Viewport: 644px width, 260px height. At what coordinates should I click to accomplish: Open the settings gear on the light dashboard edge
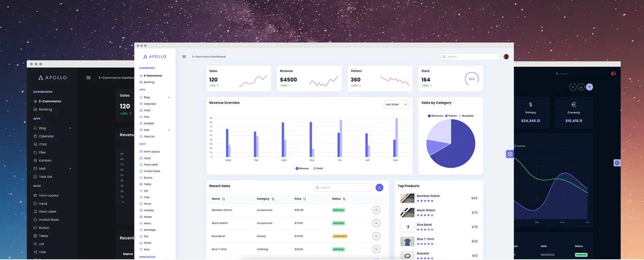[x=510, y=154]
